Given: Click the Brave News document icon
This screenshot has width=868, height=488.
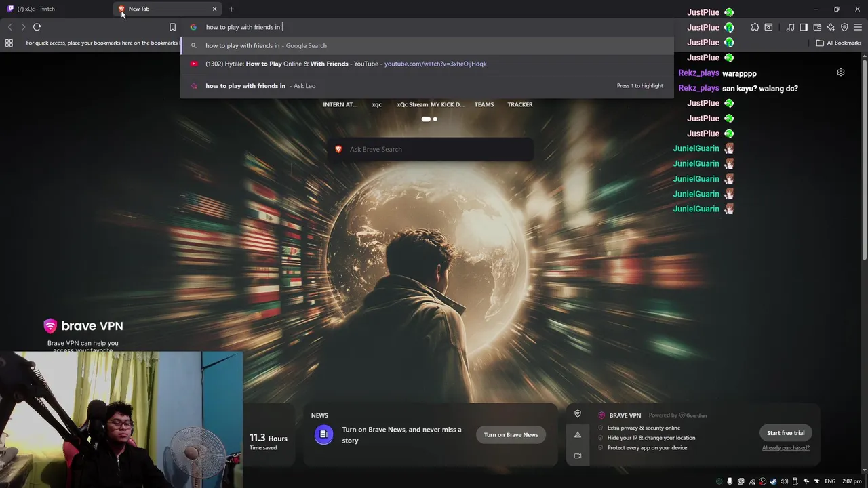Looking at the screenshot, I should pyautogui.click(x=323, y=434).
